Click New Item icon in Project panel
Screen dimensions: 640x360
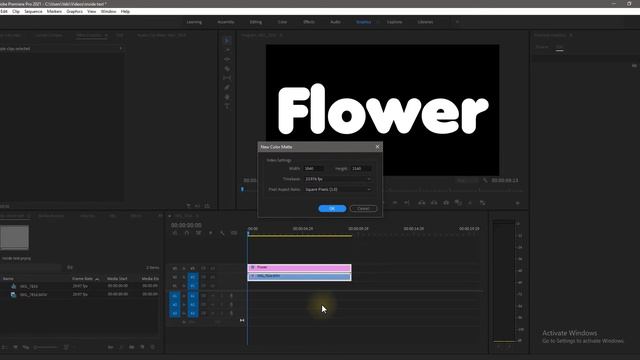coord(142,347)
